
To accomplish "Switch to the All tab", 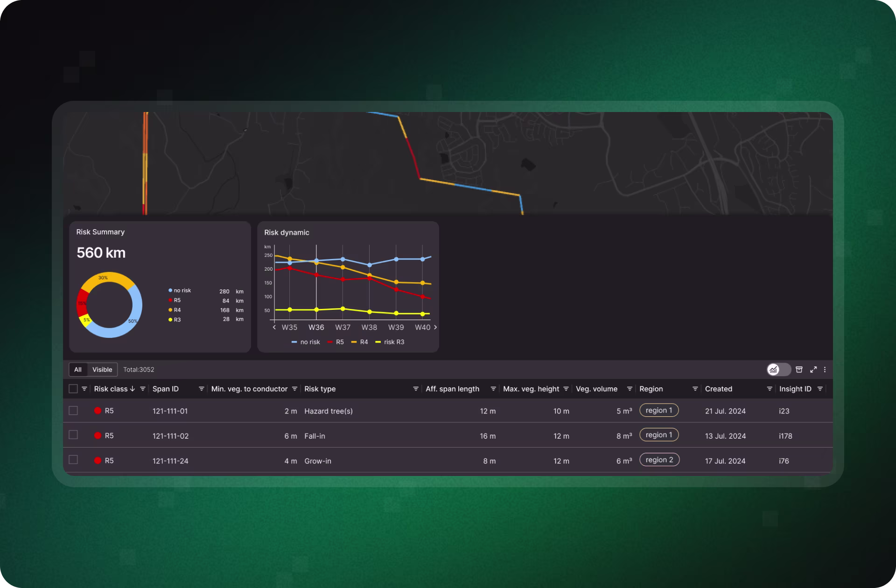I will pos(78,370).
